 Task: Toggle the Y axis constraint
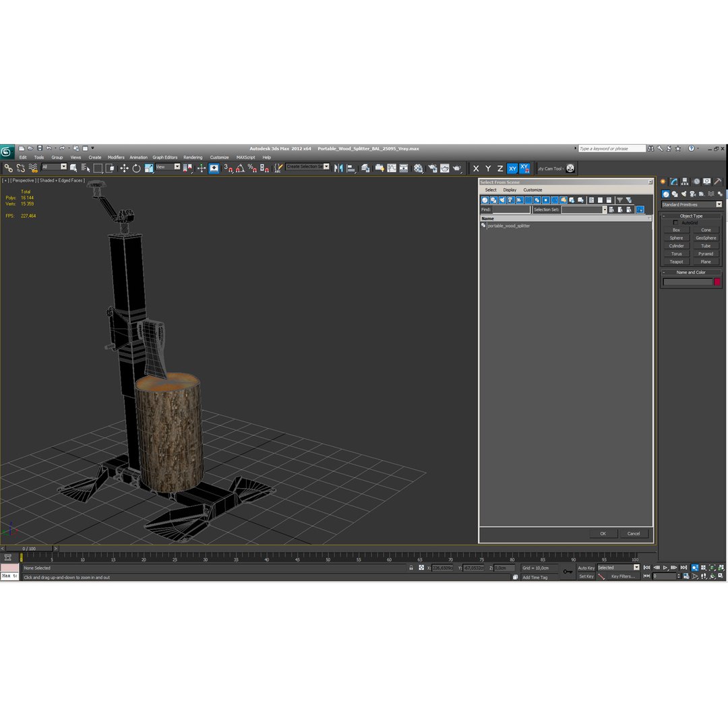pyautogui.click(x=488, y=169)
